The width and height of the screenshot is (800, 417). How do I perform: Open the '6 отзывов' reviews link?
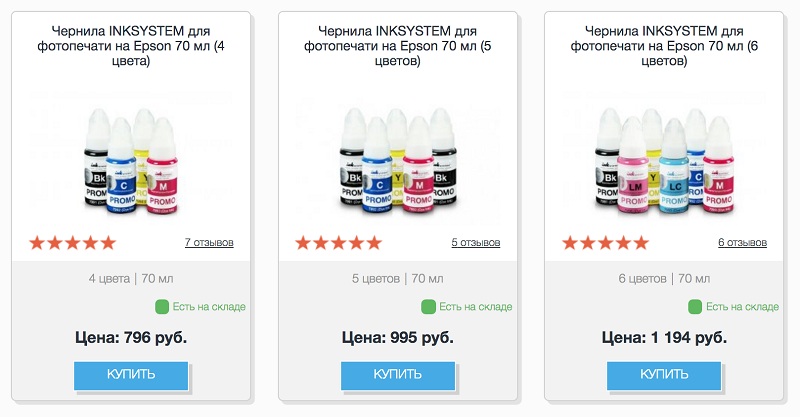pyautogui.click(x=742, y=243)
